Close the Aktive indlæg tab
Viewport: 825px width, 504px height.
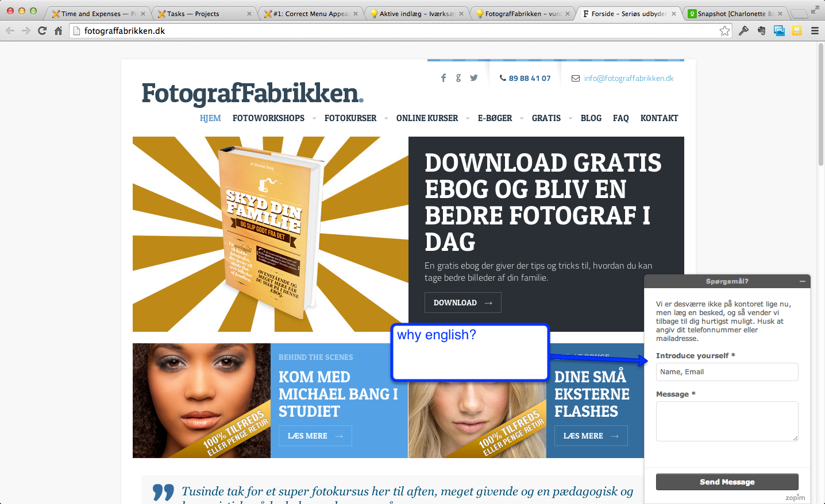pyautogui.click(x=461, y=14)
